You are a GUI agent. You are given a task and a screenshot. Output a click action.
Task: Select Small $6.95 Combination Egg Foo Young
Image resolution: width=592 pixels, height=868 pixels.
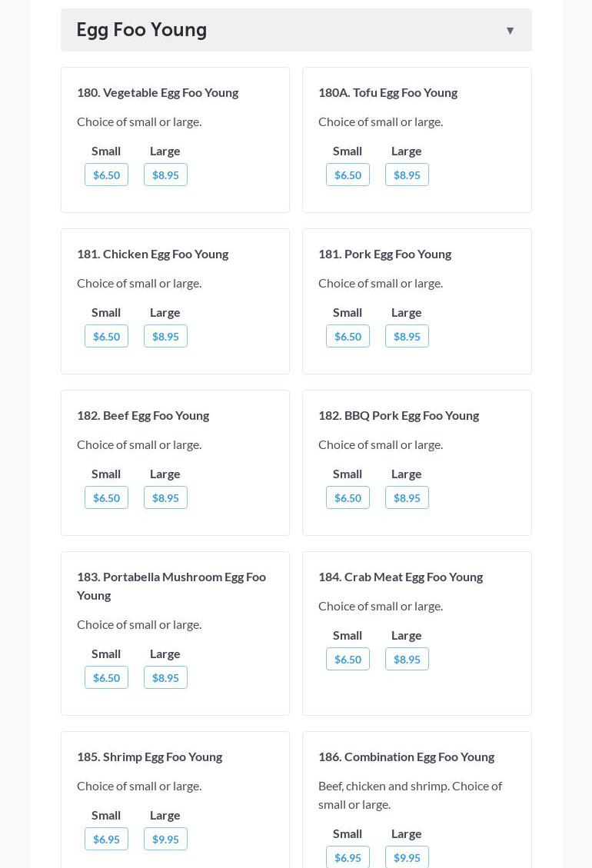click(x=348, y=856)
